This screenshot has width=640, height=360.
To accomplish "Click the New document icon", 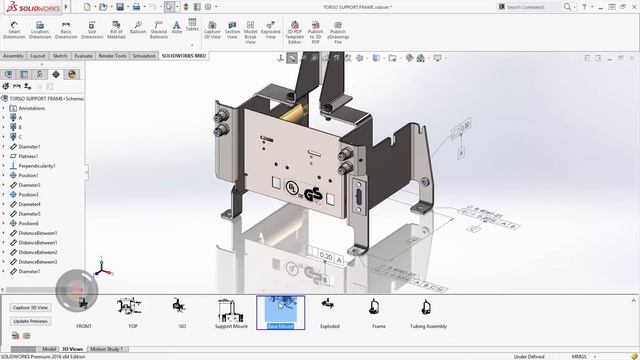I will coord(87,7).
